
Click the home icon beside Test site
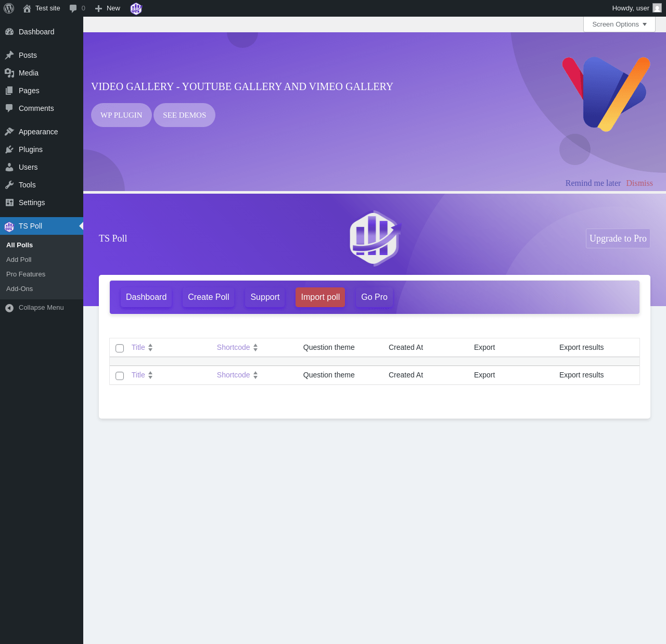(27, 8)
